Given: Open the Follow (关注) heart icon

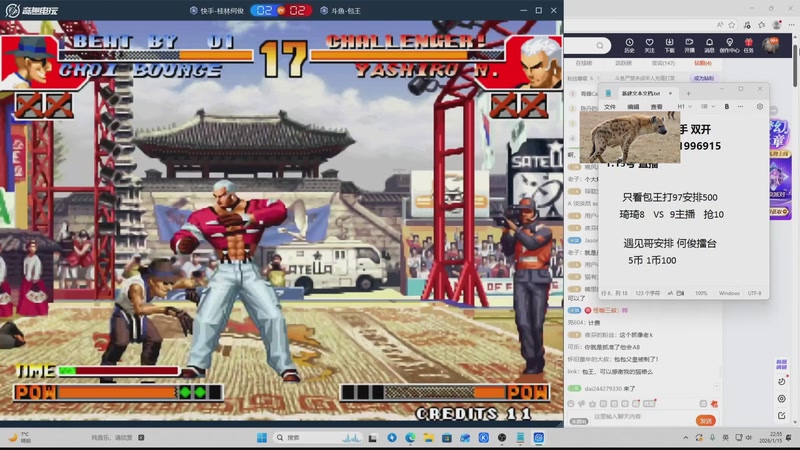Looking at the screenshot, I should coord(649,45).
